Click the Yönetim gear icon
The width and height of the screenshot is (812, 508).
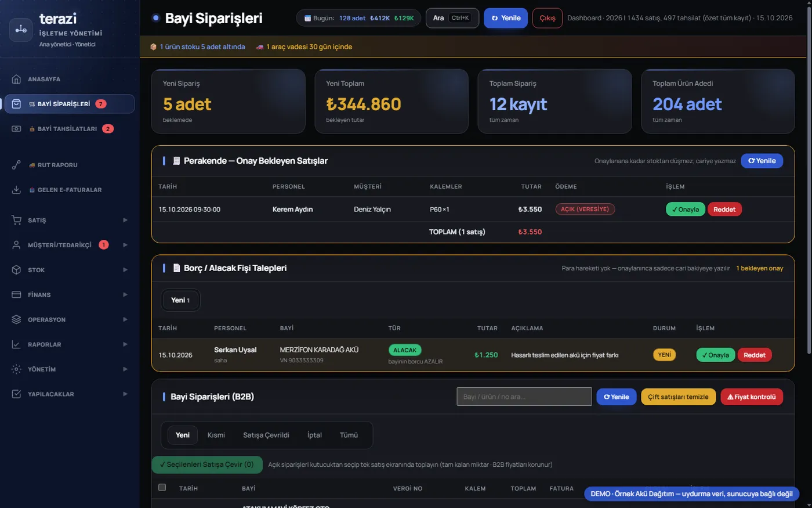16,369
